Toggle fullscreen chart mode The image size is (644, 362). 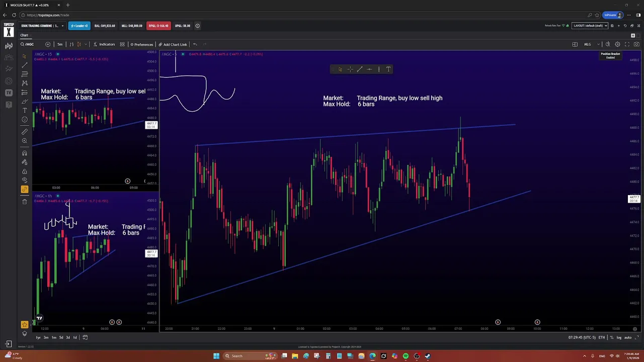(x=627, y=44)
